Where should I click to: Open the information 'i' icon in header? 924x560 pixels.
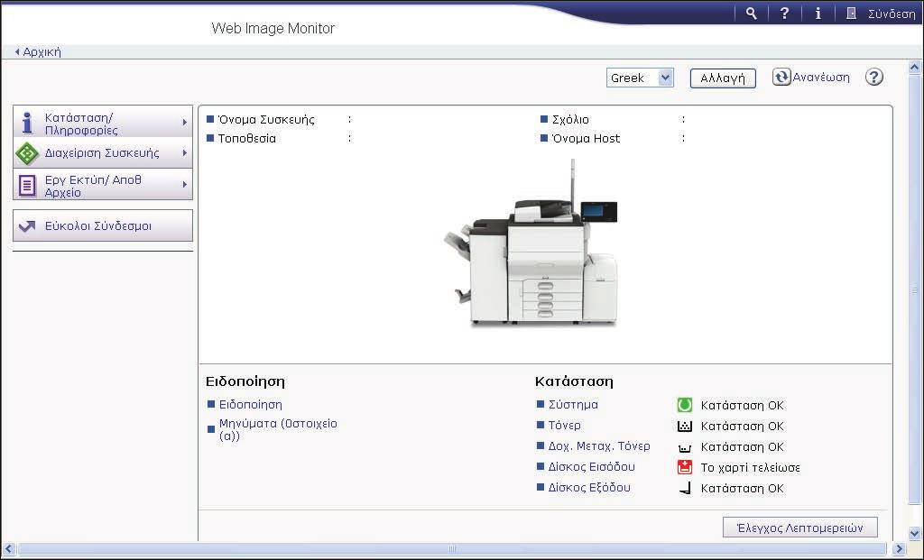pyautogui.click(x=818, y=13)
